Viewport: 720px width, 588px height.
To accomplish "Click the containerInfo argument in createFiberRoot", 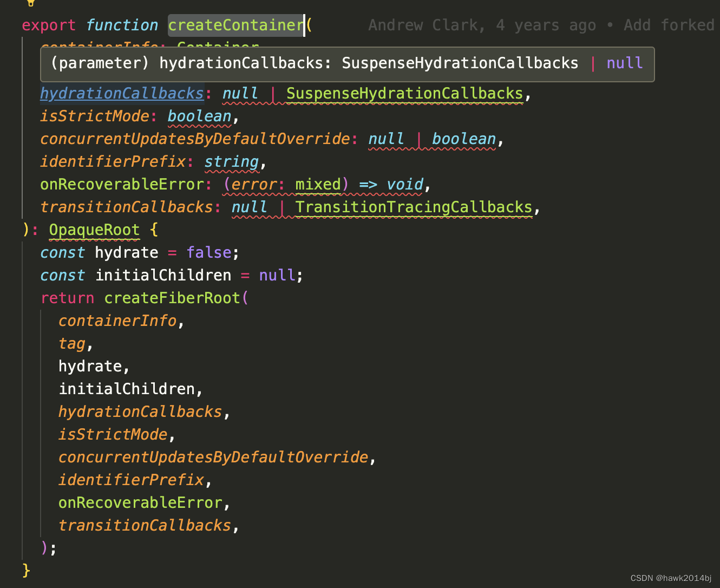I will coord(117,321).
